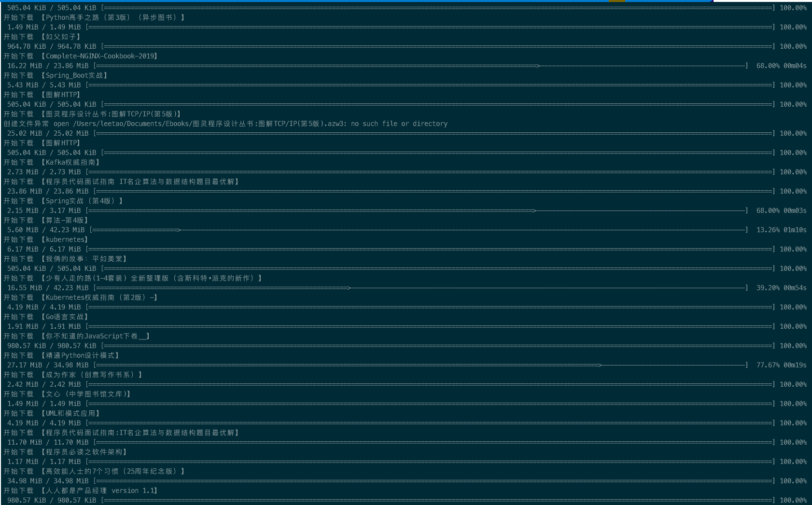Viewport: 812px width, 505px height.
Task: Select the 【你不知道的JavaScript下卷__】 title
Action: tap(95, 336)
